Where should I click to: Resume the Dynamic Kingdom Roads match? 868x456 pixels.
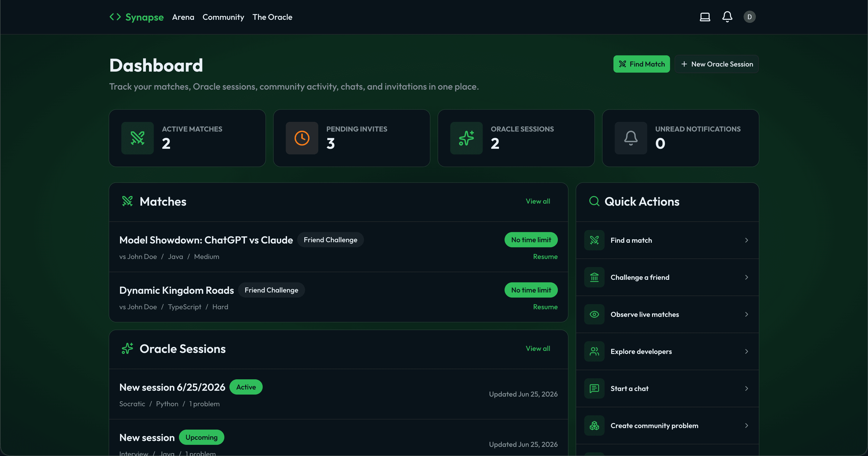tap(545, 307)
